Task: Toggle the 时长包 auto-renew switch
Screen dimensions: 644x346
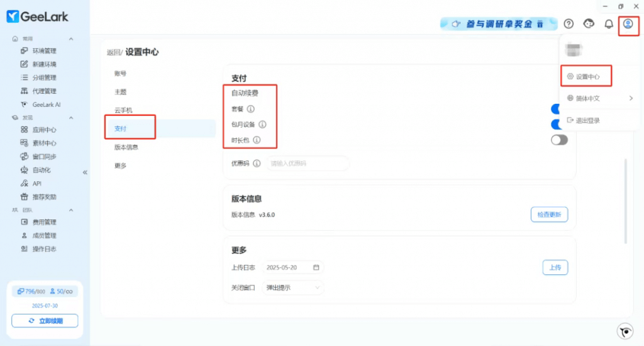Action: pyautogui.click(x=558, y=140)
